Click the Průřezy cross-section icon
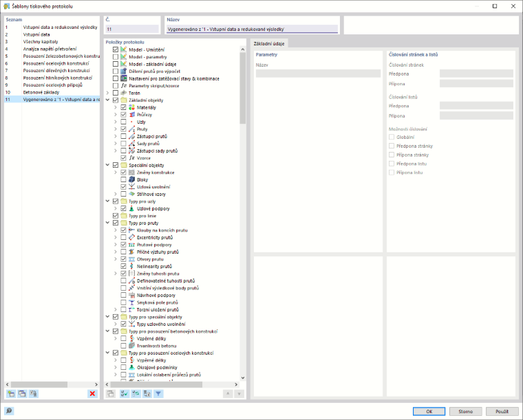 [x=132, y=115]
